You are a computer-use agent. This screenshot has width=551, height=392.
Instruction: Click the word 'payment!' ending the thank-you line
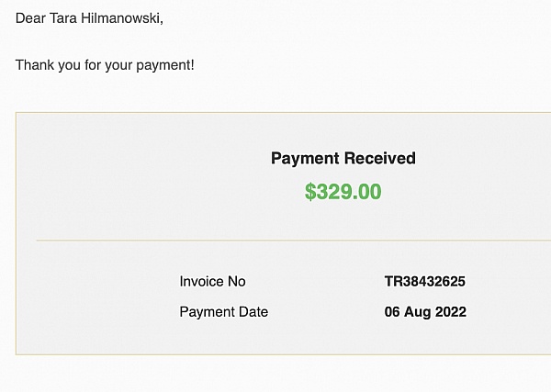165,66
